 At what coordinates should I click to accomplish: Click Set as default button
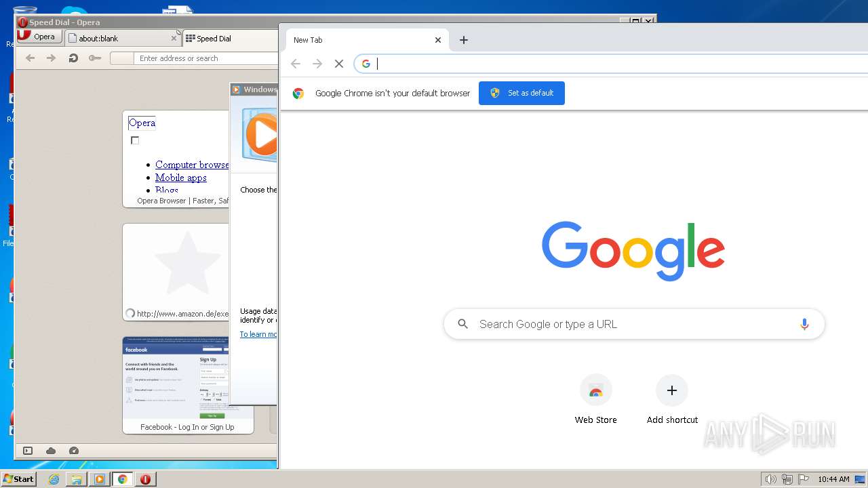[x=521, y=93]
